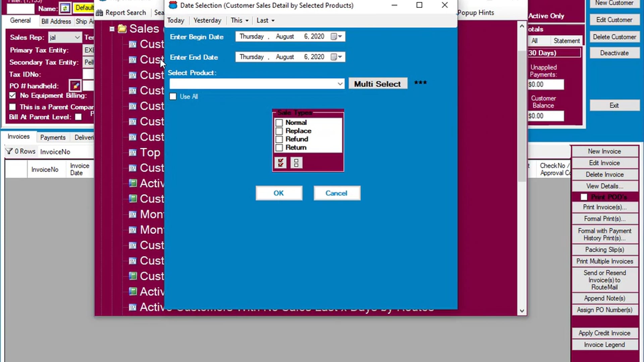Image resolution: width=644 pixels, height=362 pixels.
Task: Click the reports list scrollbar up arrow
Action: pos(522,26)
